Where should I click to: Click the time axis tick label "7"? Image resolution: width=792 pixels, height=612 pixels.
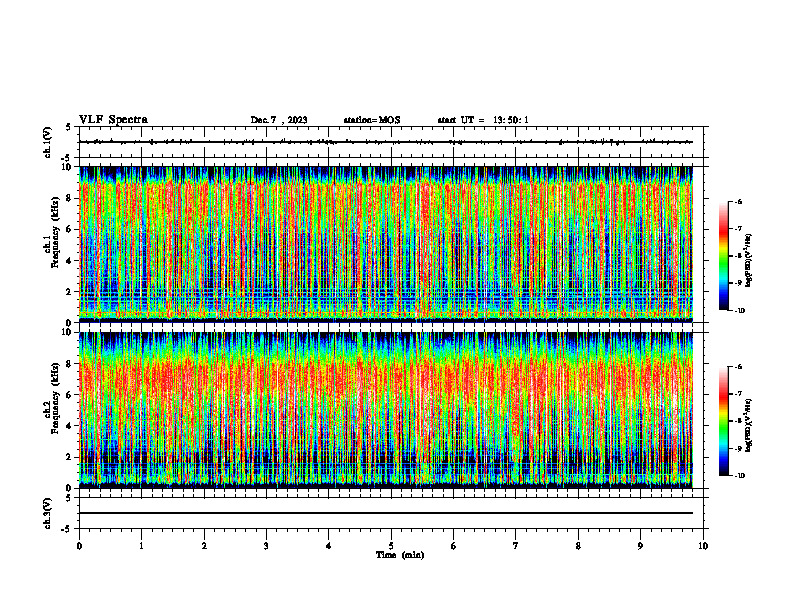[x=516, y=546]
